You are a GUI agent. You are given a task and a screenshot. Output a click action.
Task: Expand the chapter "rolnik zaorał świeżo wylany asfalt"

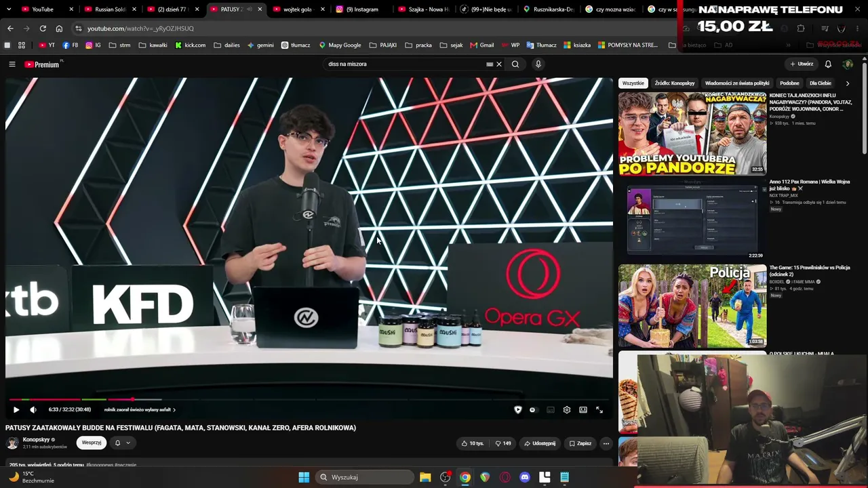pyautogui.click(x=140, y=409)
